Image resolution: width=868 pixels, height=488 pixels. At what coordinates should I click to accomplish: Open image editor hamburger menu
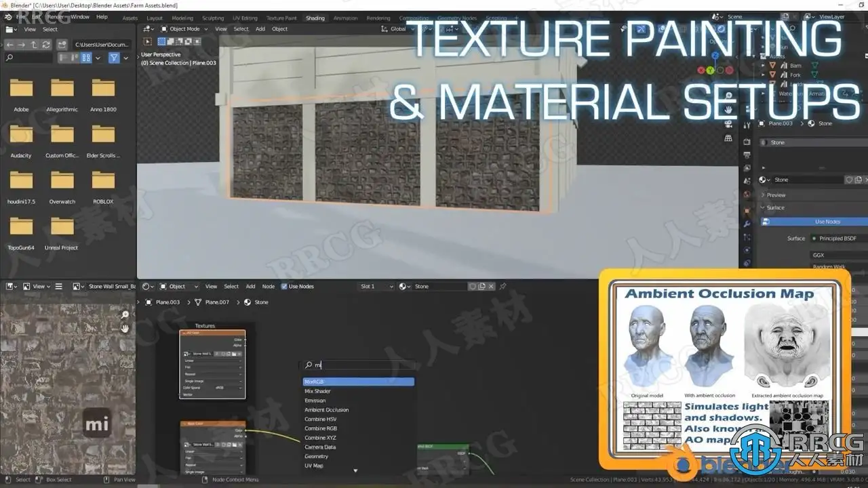58,287
